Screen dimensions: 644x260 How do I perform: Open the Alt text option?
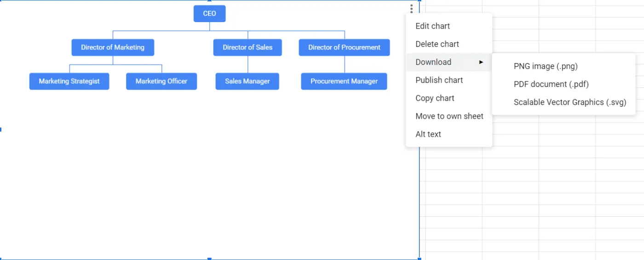pyautogui.click(x=428, y=134)
